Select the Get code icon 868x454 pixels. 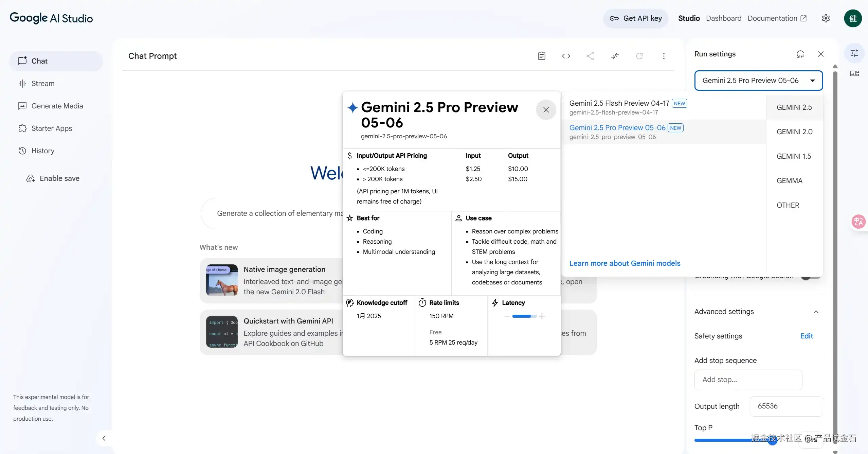(x=566, y=56)
